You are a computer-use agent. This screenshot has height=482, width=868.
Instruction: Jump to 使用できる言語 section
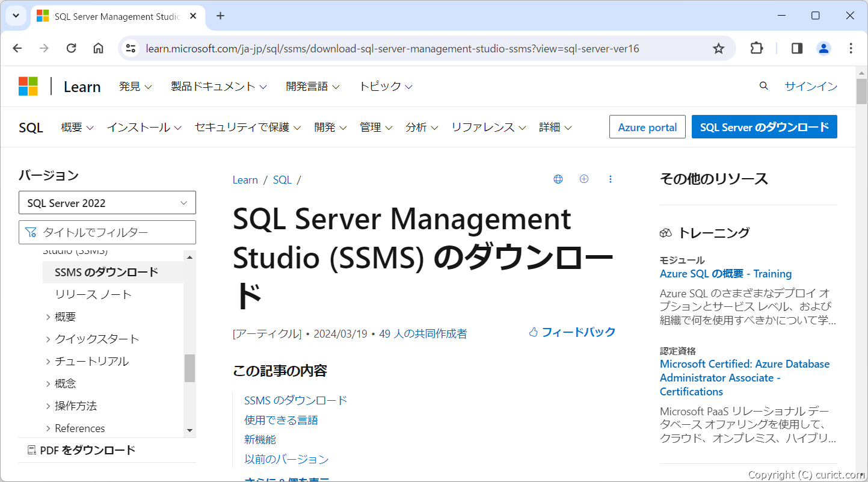(x=281, y=420)
